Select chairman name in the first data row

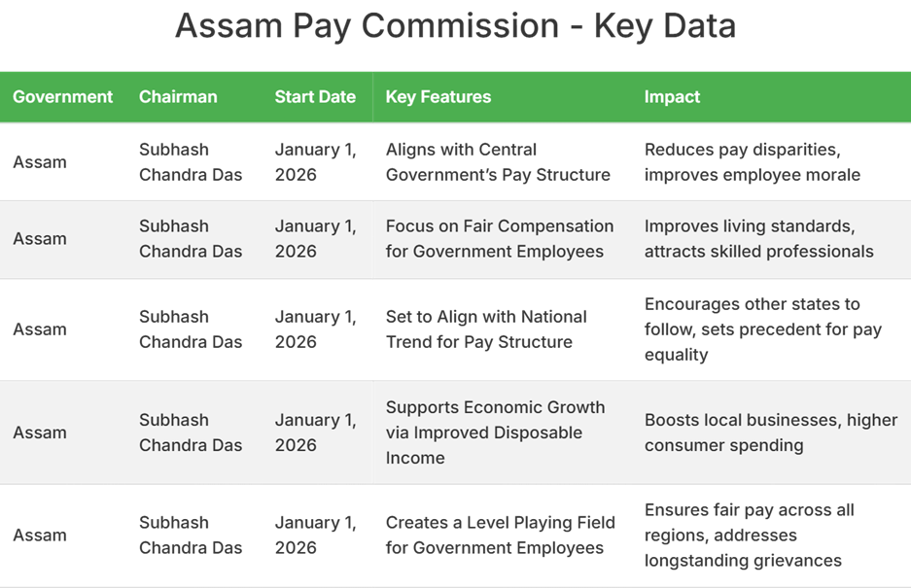(x=191, y=162)
